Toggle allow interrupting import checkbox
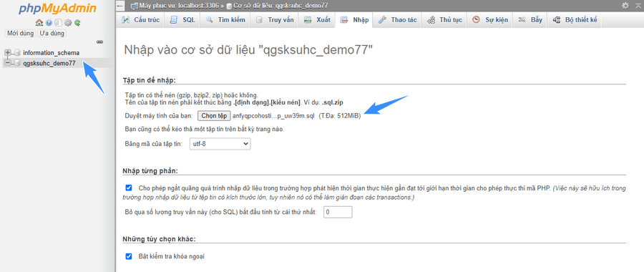Image resolution: width=644 pixels, height=272 pixels. 129,188
